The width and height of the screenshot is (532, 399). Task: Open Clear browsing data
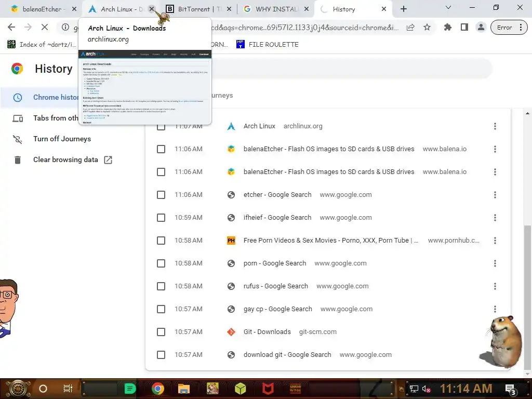tap(65, 160)
